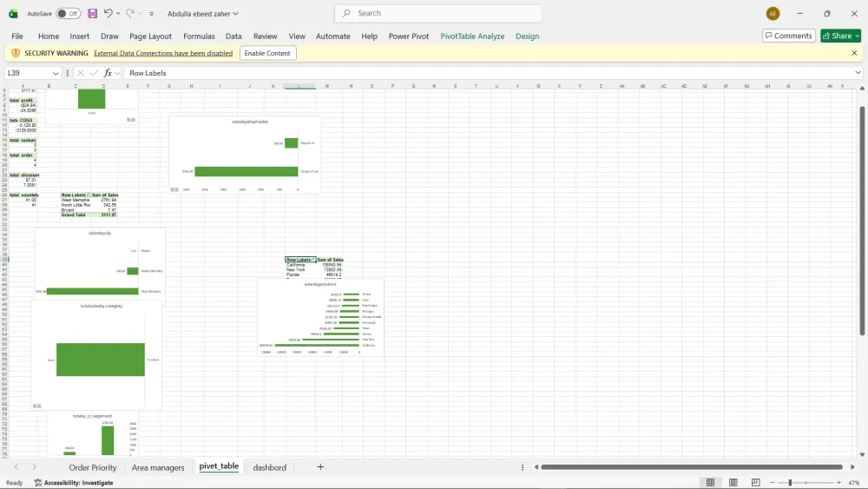Open the Review ribbon tab
Viewport: 868px width, 489px height.
[265, 36]
